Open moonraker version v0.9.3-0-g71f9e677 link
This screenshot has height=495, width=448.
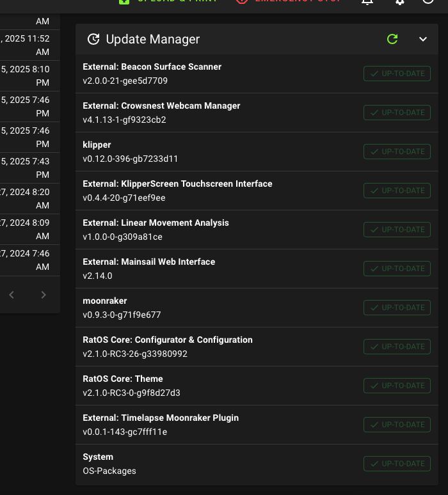122,315
